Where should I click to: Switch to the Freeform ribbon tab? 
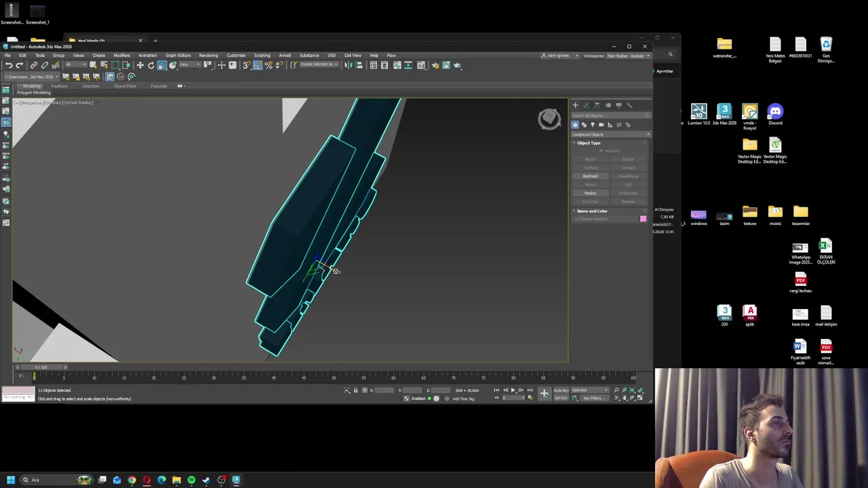[x=60, y=86]
